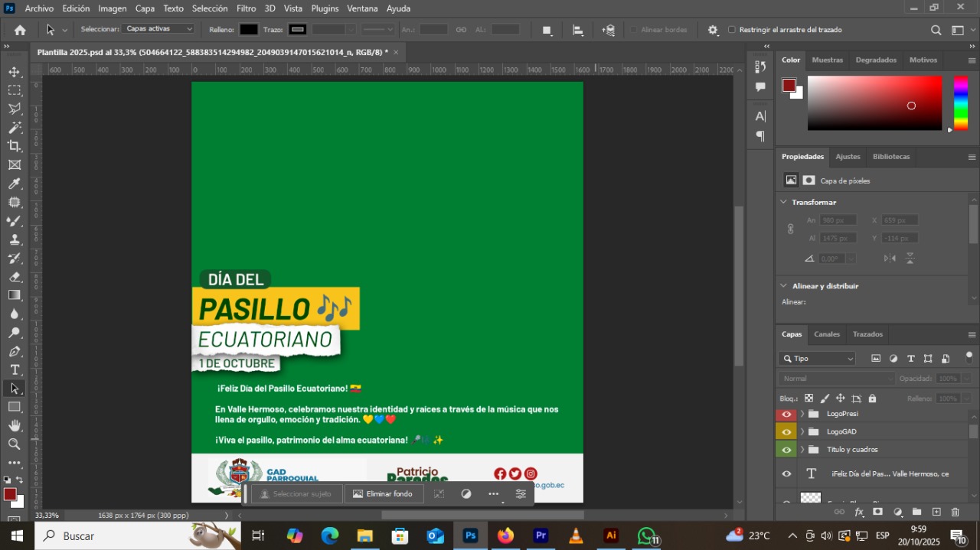Click the delete layer trash icon

click(x=955, y=512)
